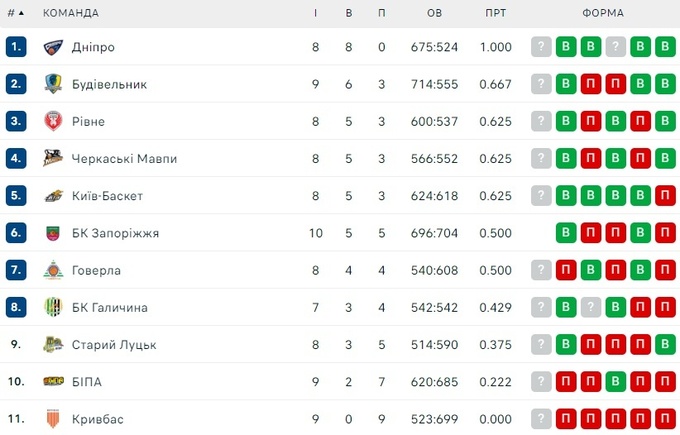Image resolution: width=680 pixels, height=435 pixels.
Task: Click the Будівельник team logo
Action: pyautogui.click(x=53, y=84)
